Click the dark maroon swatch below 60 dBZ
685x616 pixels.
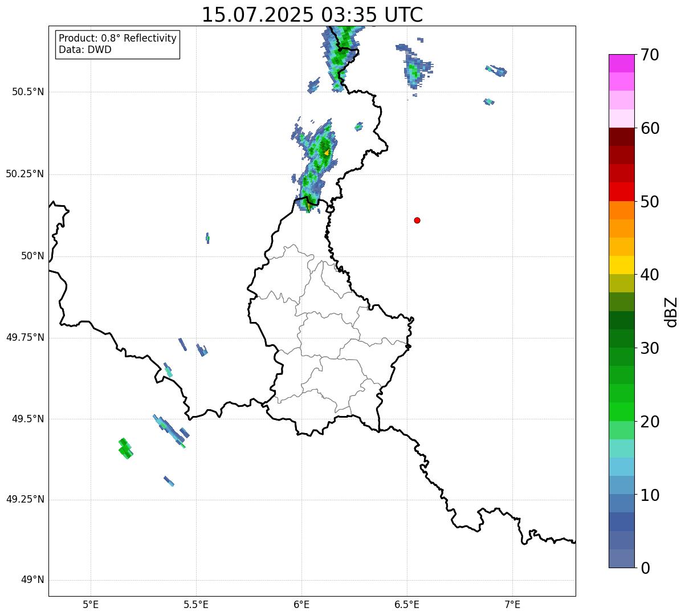pyautogui.click(x=621, y=137)
